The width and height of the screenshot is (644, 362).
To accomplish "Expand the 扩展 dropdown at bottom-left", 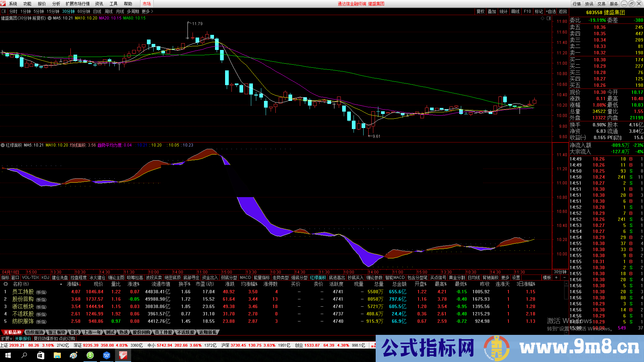I will pos(6,339).
